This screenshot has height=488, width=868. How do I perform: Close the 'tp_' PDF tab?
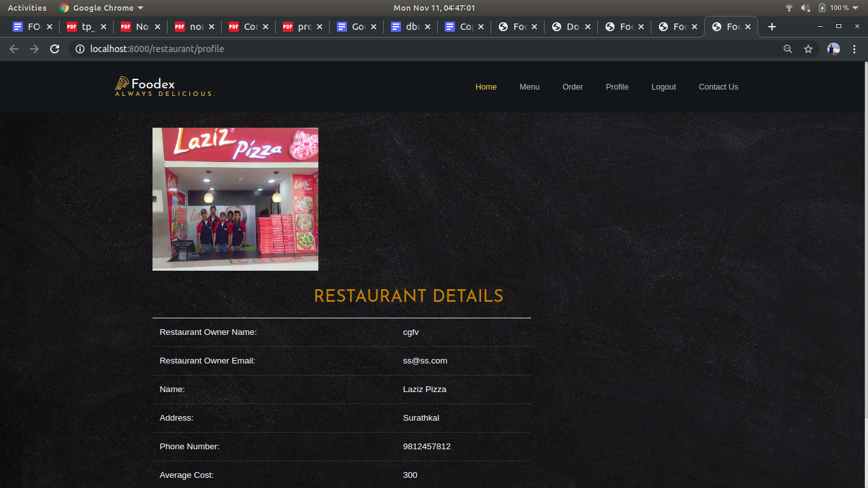(104, 27)
